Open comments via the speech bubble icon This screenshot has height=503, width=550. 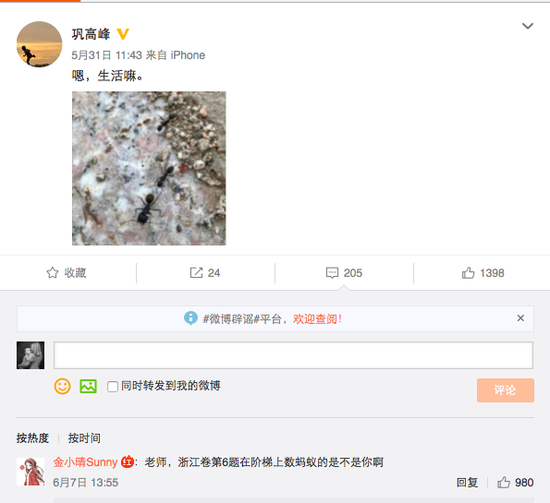tap(332, 273)
